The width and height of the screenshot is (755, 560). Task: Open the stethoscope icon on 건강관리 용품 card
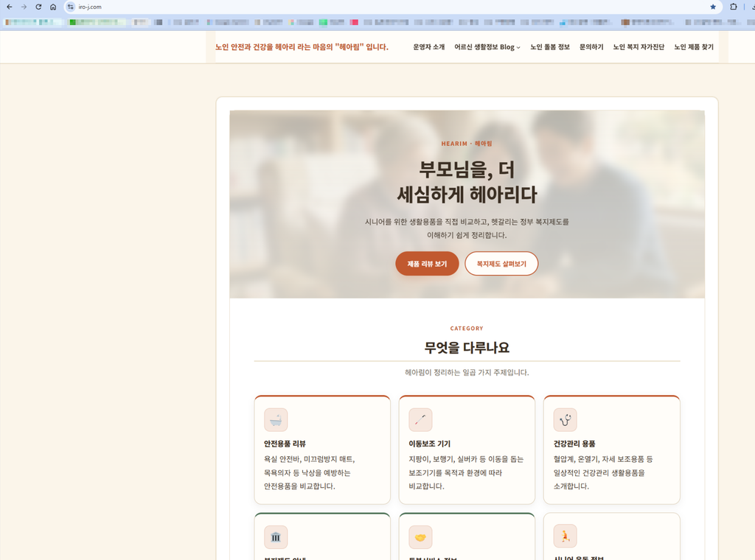click(566, 420)
